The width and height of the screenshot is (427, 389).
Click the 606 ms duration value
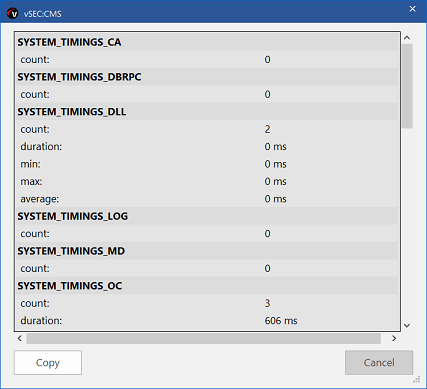pyautogui.click(x=281, y=321)
